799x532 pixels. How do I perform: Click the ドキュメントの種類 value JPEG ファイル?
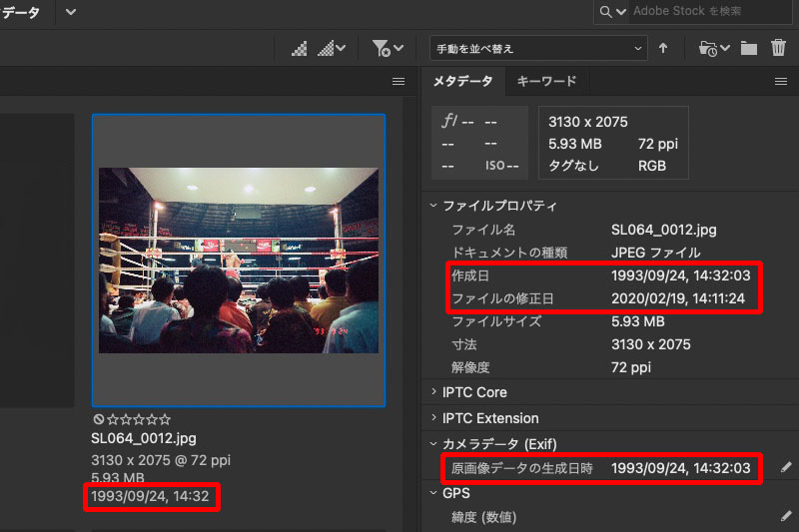click(x=655, y=253)
